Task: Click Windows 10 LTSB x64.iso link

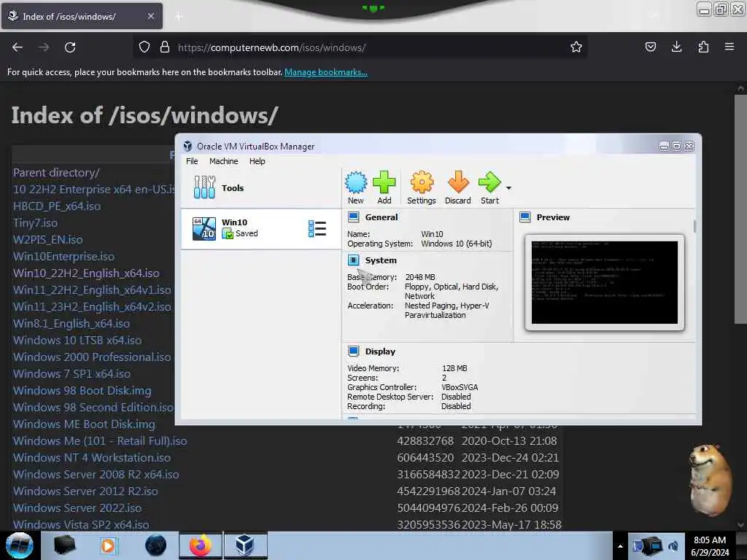Action: 77,341
